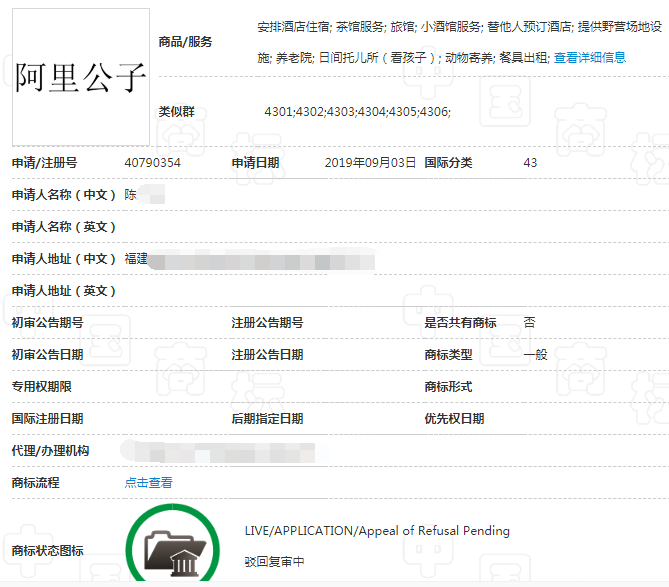
Task: Open the 查看详细信息 link
Action: 590,58
